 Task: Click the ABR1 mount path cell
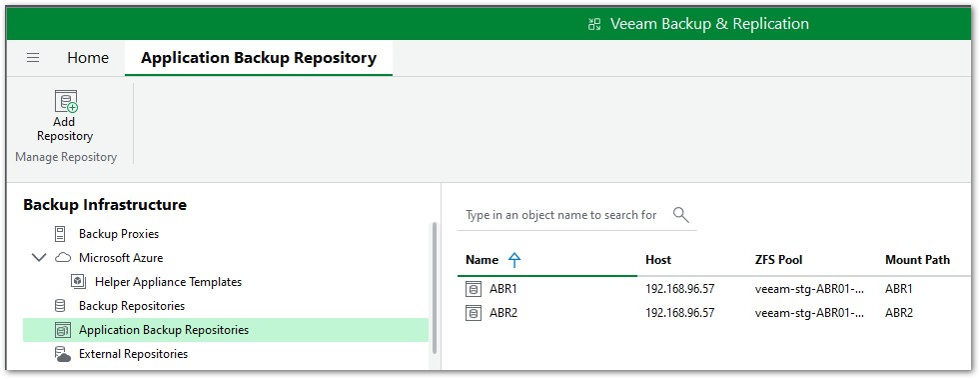pyautogui.click(x=899, y=289)
